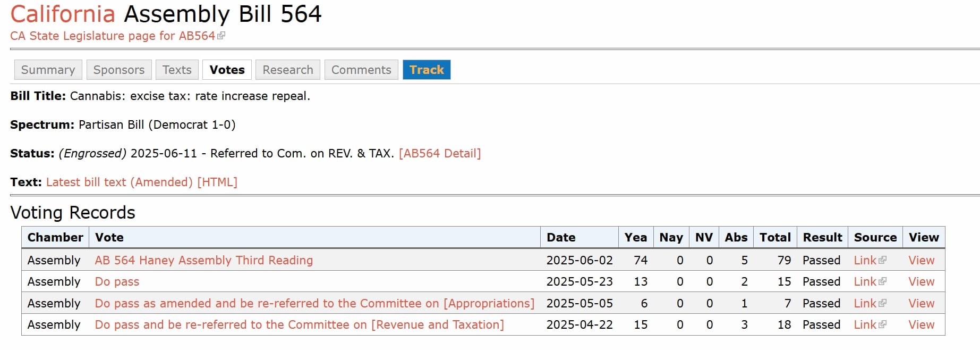Screen dimensions: 980x350
Task: Click the external link icon beside CA State Legislature page
Action: coord(221,35)
